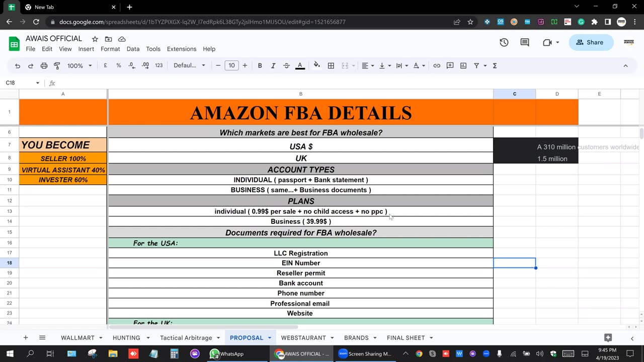
Task: Open the Edit menu
Action: pyautogui.click(x=47, y=49)
